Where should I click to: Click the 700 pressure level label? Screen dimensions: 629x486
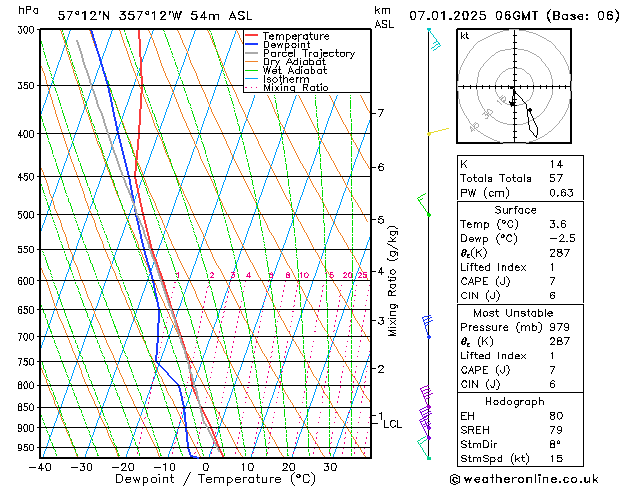[x=28, y=337]
